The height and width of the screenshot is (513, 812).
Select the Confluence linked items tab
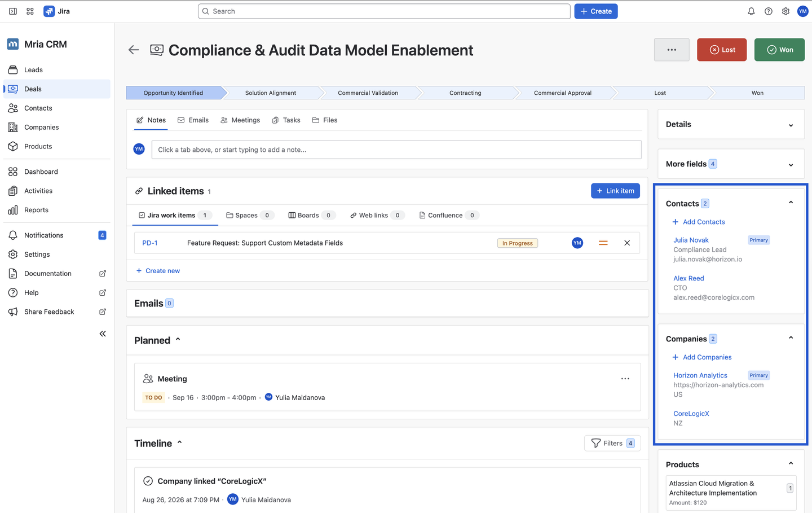point(449,216)
